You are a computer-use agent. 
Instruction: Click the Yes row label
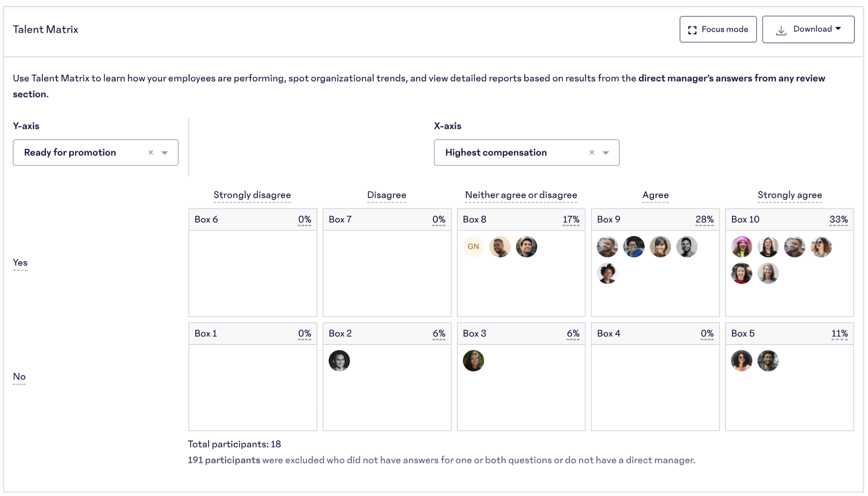(x=20, y=263)
